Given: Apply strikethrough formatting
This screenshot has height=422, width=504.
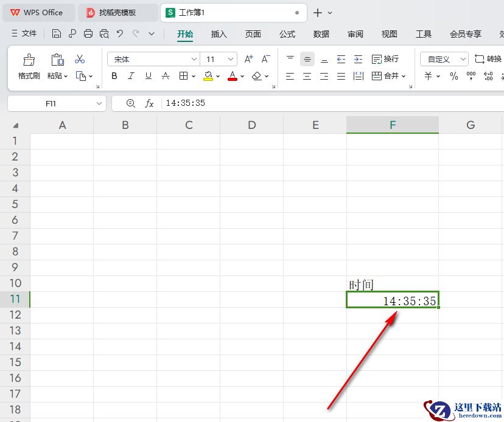Looking at the screenshot, I should click(x=166, y=76).
